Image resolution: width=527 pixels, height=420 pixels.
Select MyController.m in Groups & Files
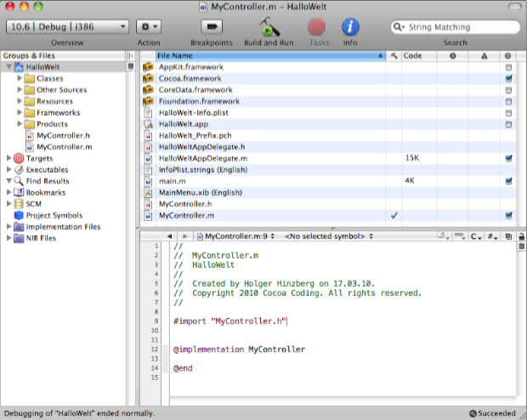pyautogui.click(x=65, y=147)
